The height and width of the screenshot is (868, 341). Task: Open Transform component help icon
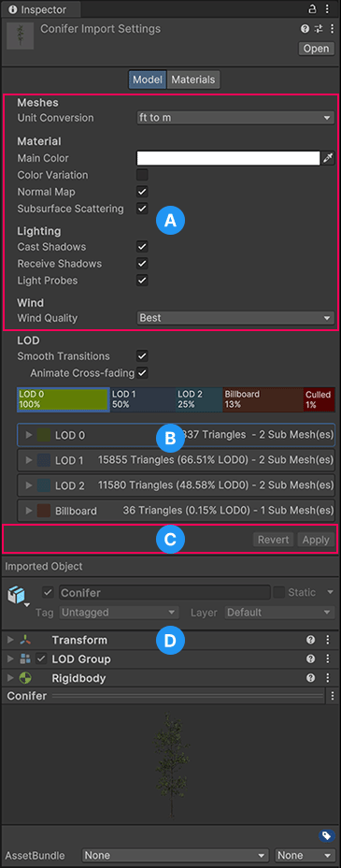310,640
